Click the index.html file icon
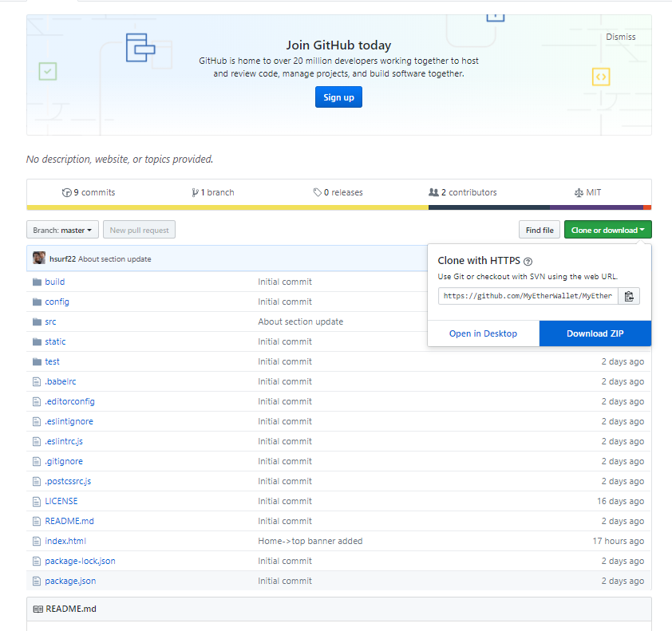 click(37, 542)
